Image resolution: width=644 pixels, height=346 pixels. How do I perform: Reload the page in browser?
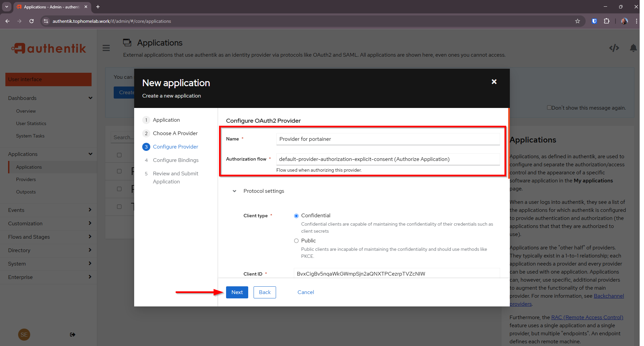tap(32, 21)
